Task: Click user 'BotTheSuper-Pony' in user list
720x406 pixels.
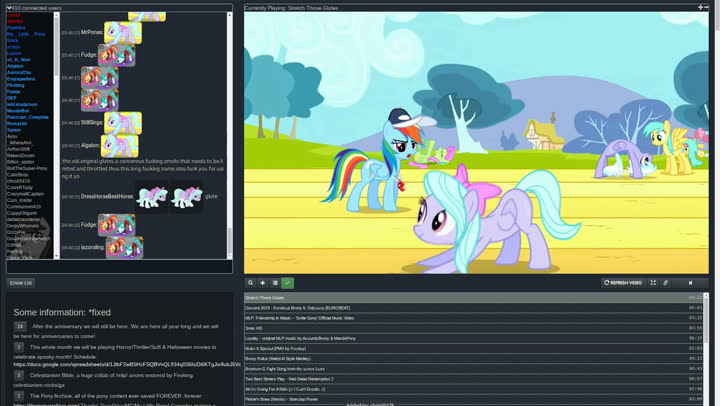Action: click(x=27, y=168)
